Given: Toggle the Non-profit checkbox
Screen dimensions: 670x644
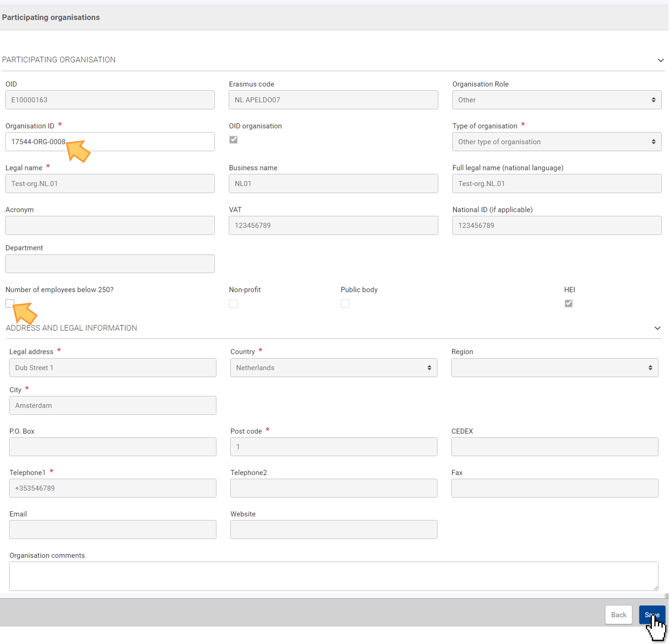Looking at the screenshot, I should click(234, 304).
